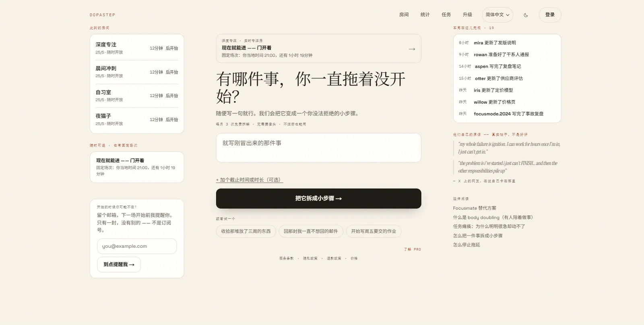Viewport: 644px width, 325px height.
Task: Toggle dark mode with the moon icon
Action: coord(526,15)
